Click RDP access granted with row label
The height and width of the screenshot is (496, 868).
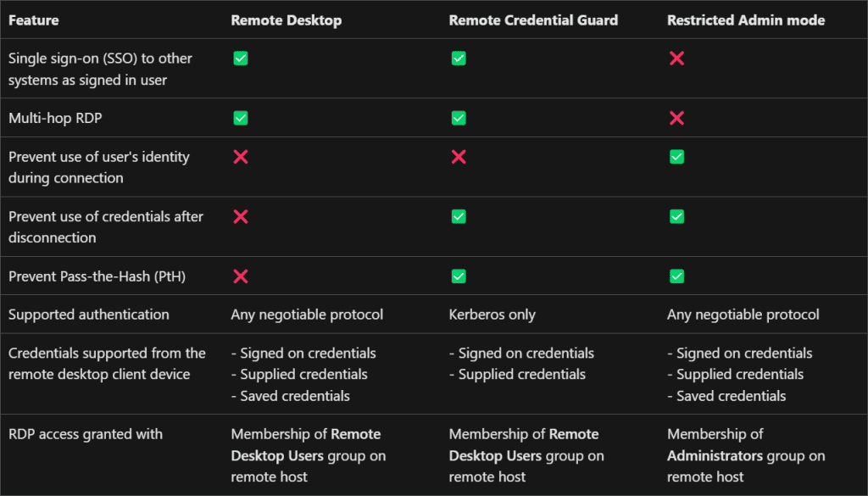pos(86,434)
